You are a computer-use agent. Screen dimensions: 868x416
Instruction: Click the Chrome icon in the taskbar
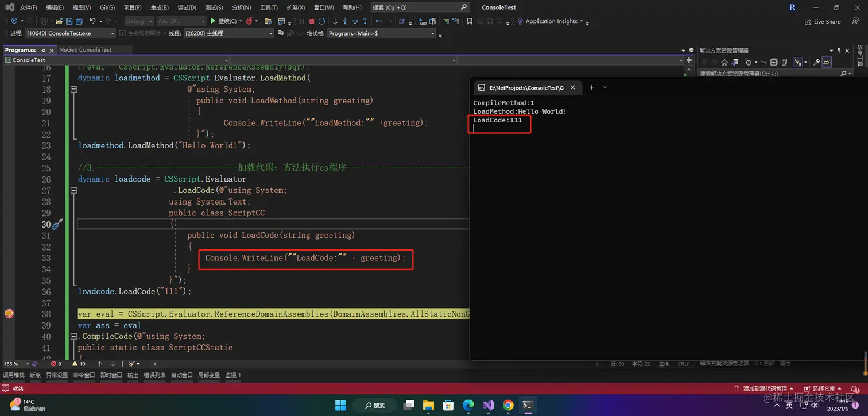pos(508,405)
